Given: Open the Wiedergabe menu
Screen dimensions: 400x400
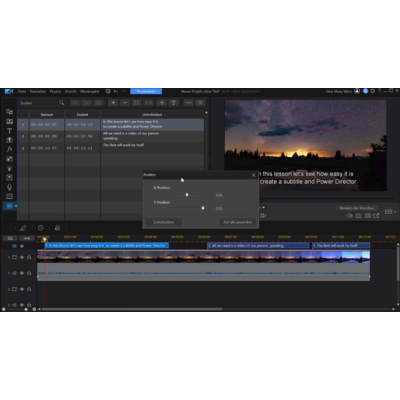Looking at the screenshot, I should 89,91.
